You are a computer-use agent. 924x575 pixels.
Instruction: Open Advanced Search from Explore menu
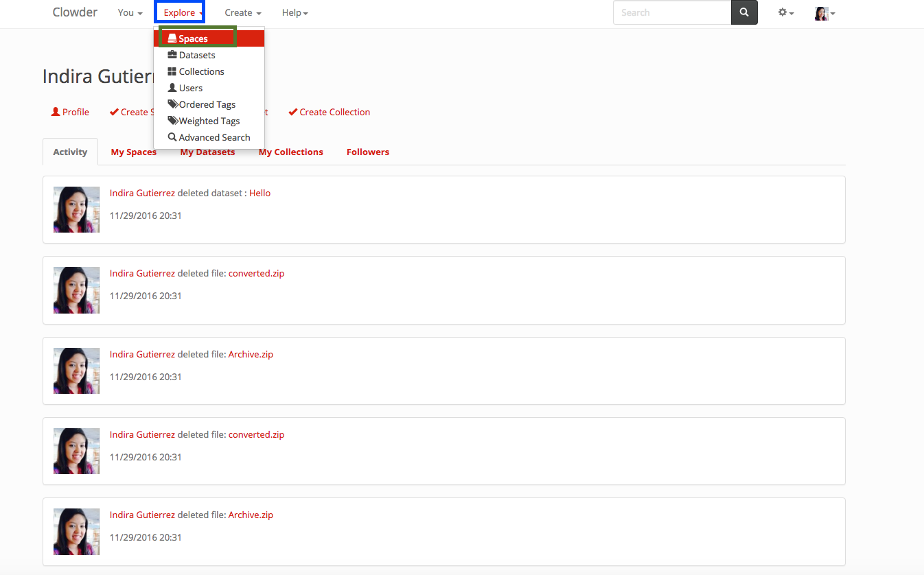click(x=214, y=137)
